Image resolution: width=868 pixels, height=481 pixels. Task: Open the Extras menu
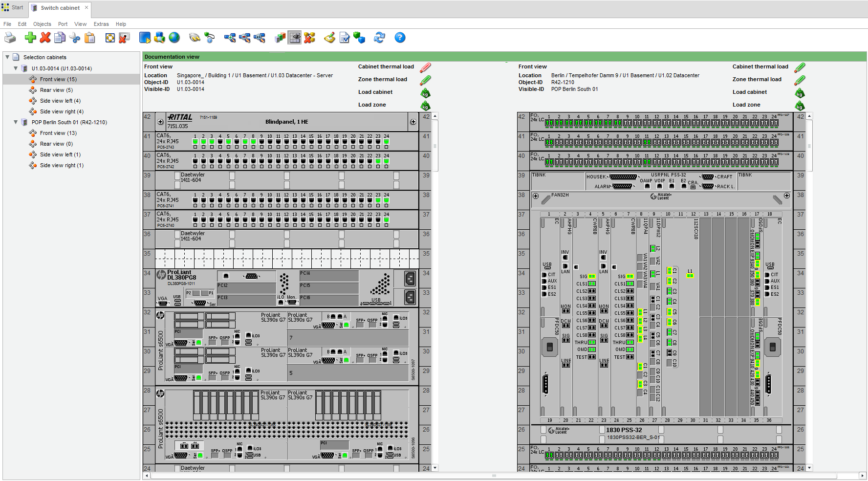pos(101,24)
